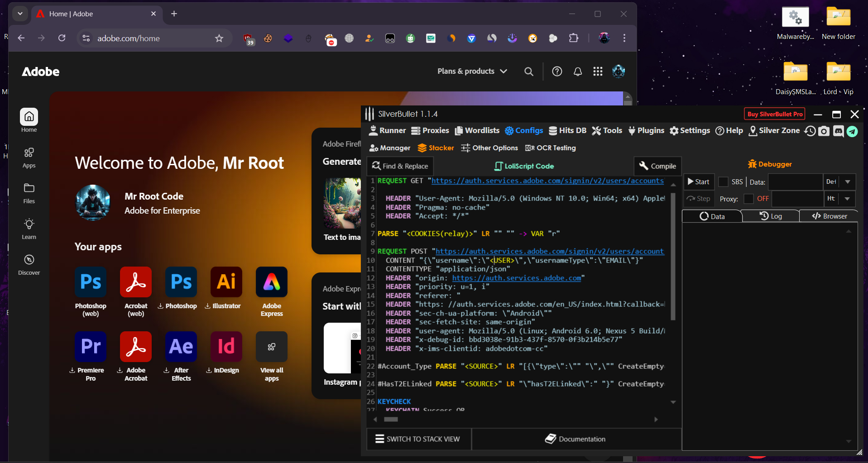Screen dimensions: 868x463
Task: Click the Discord icon in SilverBullet toolbar
Action: pos(838,131)
